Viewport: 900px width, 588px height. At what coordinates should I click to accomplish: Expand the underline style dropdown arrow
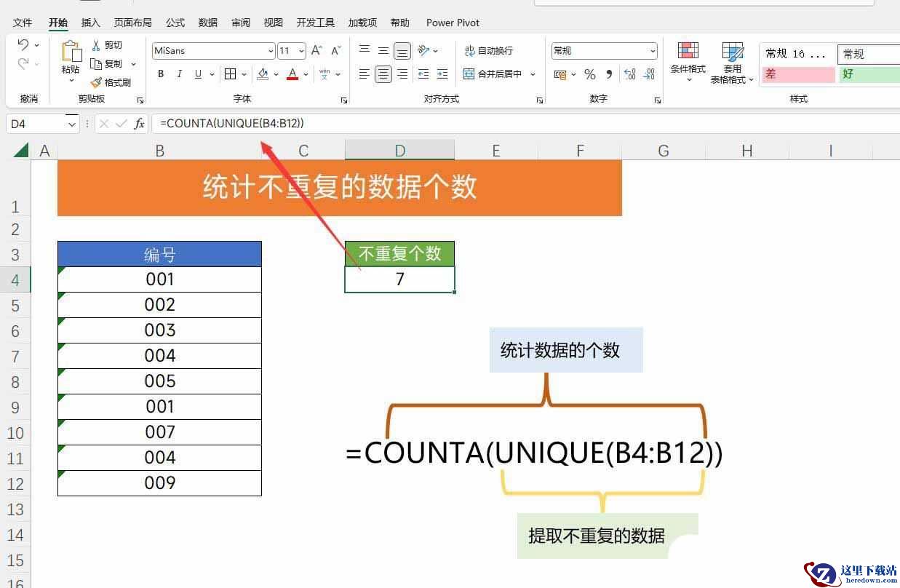(x=212, y=74)
